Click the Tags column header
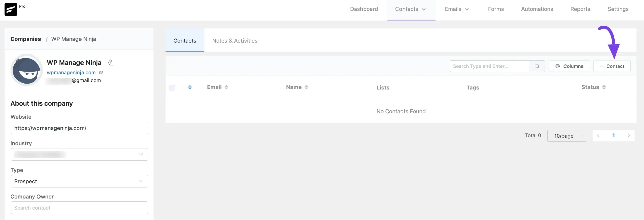The height and width of the screenshot is (220, 644). [473, 88]
